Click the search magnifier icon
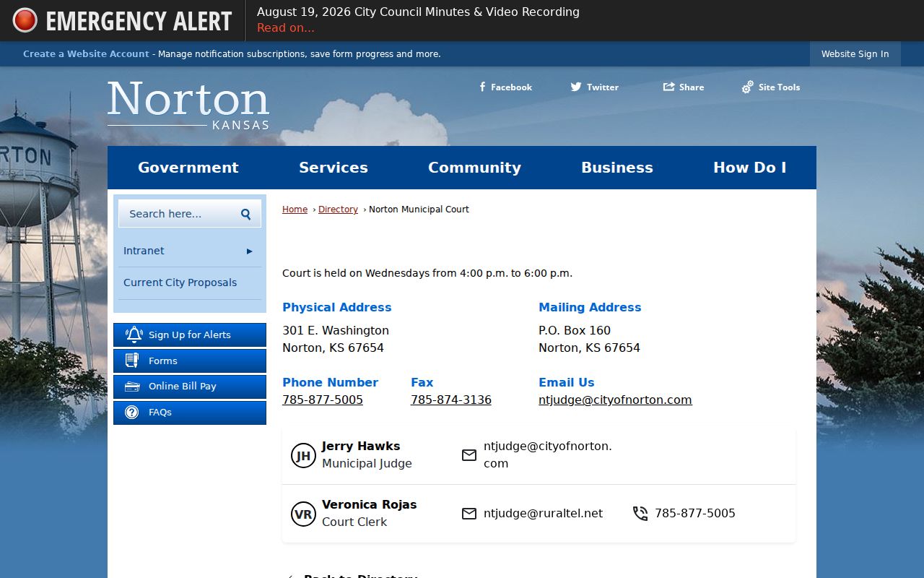924x578 pixels. (246, 214)
